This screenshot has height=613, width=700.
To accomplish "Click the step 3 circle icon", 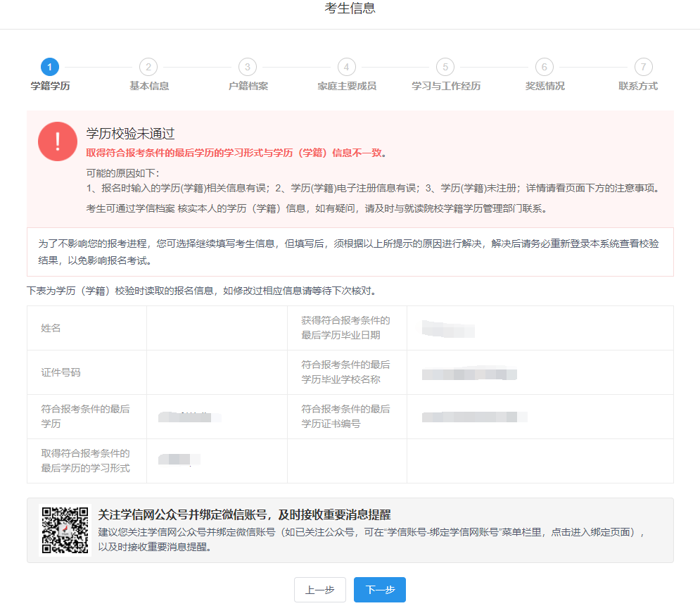I will point(248,67).
